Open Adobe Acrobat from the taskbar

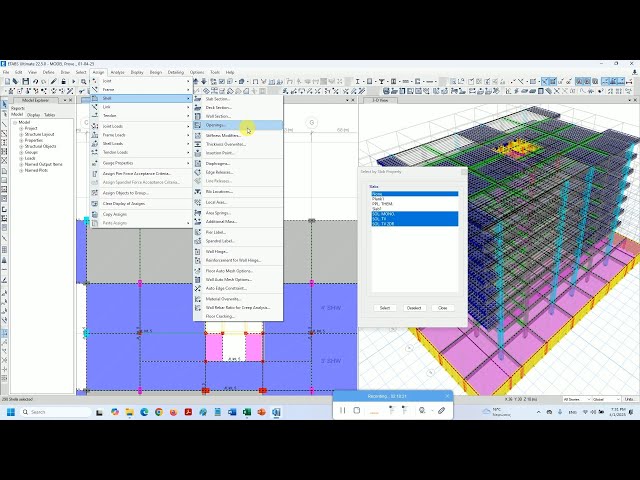pyautogui.click(x=188, y=412)
